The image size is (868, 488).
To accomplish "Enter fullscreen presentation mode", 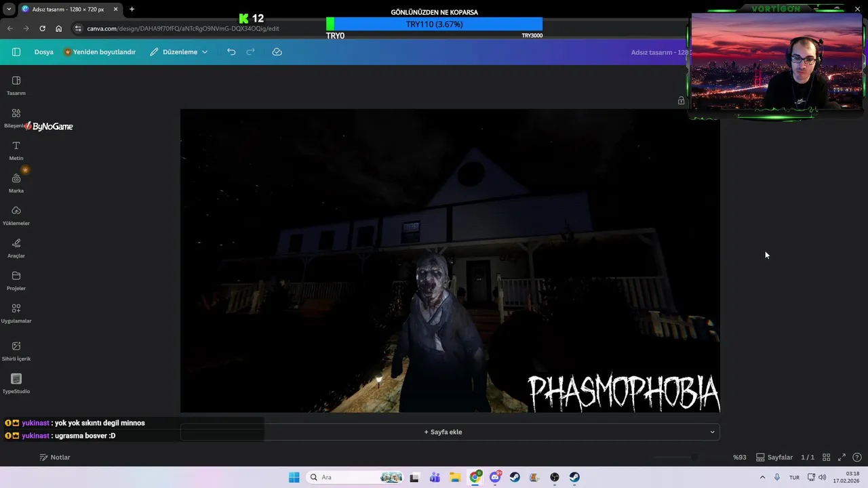I will tap(842, 457).
